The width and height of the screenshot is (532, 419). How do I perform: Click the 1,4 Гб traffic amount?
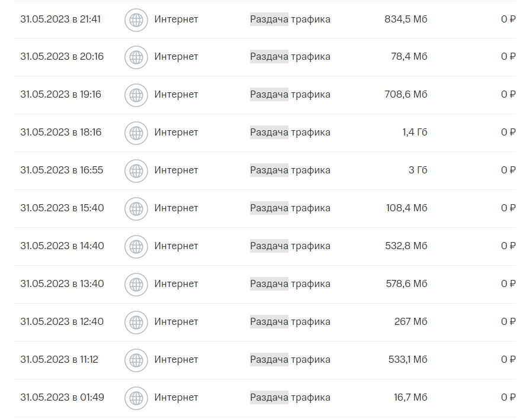[415, 133]
